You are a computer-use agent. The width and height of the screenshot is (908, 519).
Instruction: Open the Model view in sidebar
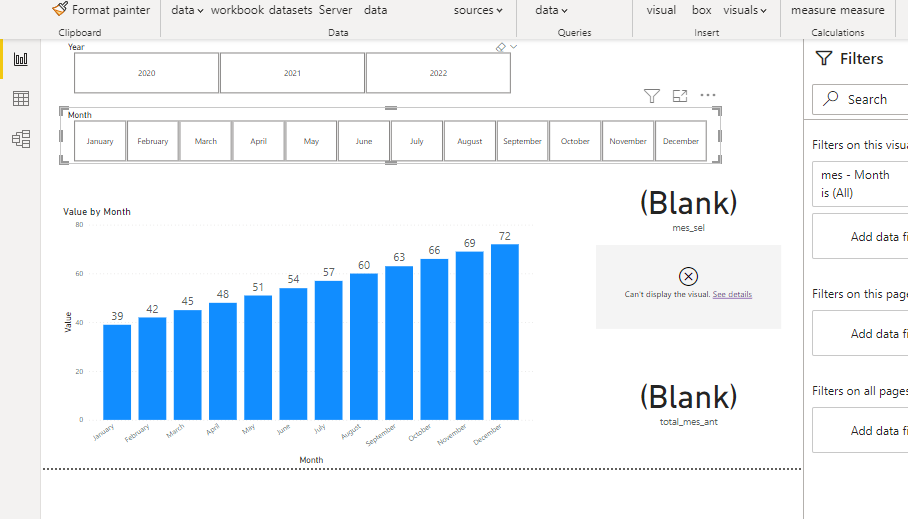point(21,139)
